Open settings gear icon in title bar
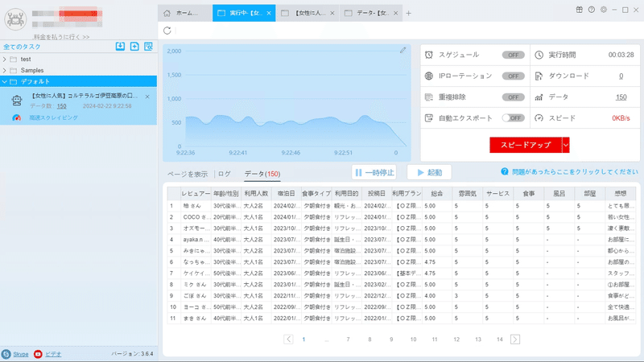644x362 pixels. pos(604,10)
